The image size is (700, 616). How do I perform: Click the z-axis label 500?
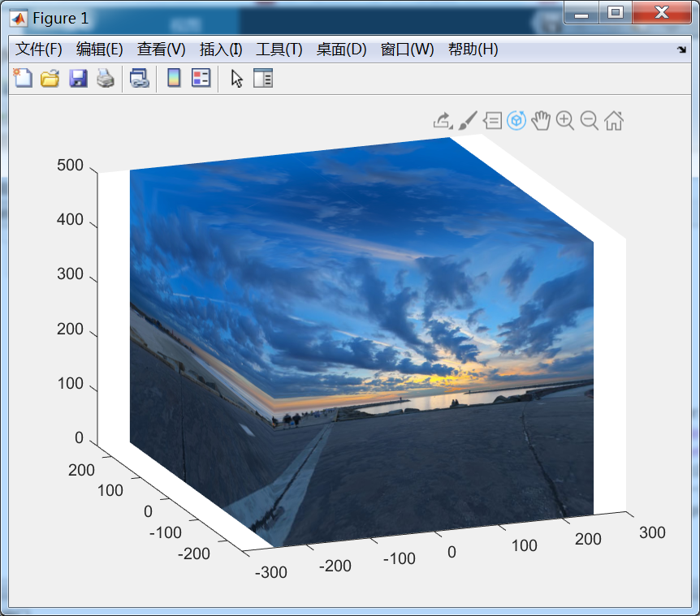pyautogui.click(x=70, y=165)
